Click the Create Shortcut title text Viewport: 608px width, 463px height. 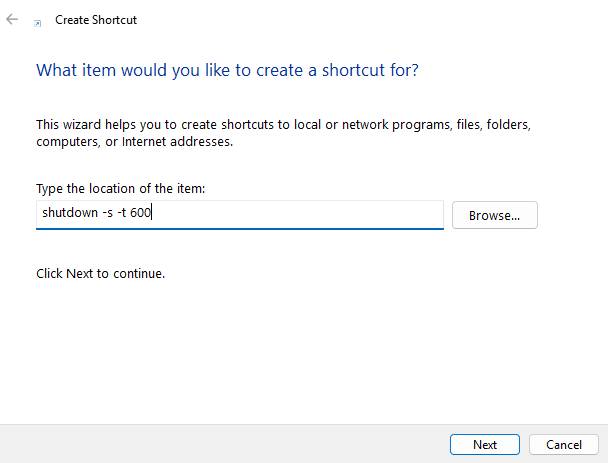96,20
